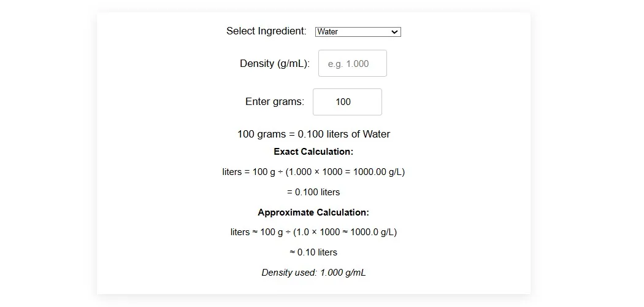Image resolution: width=644 pixels, height=307 pixels.
Task: Select the "100 grams = 0.100 liters of Water" result
Action: coord(313,134)
